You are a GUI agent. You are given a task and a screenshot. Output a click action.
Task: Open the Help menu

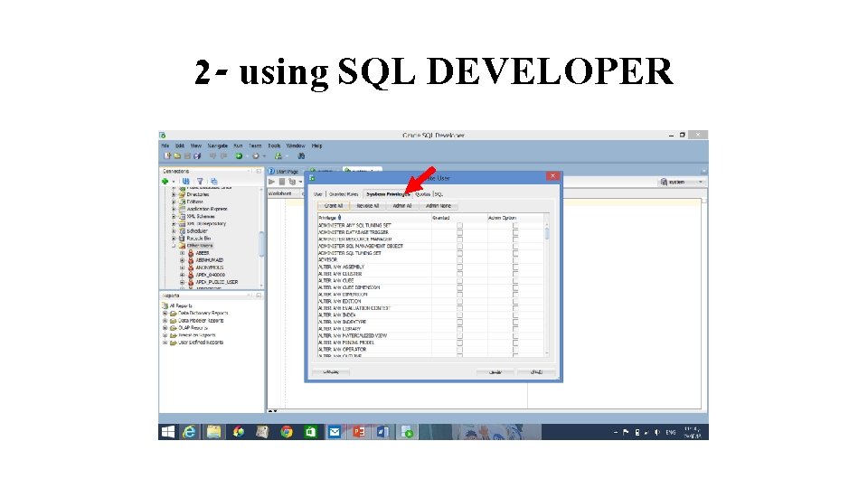tap(316, 145)
